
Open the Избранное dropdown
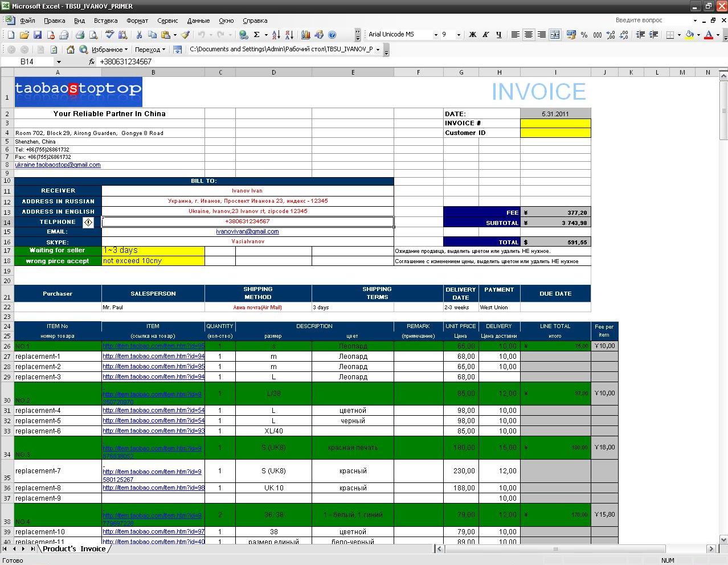pyautogui.click(x=109, y=50)
